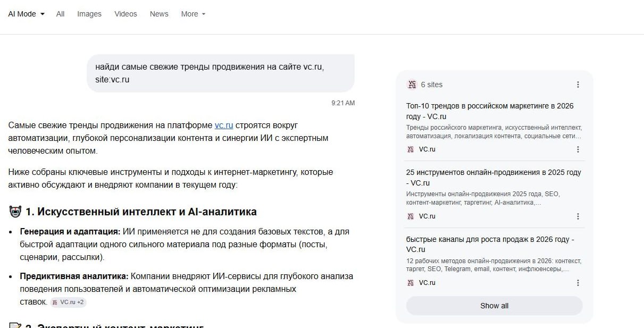This screenshot has width=644, height=328.
Task: Switch to the News tab
Action: pyautogui.click(x=159, y=14)
